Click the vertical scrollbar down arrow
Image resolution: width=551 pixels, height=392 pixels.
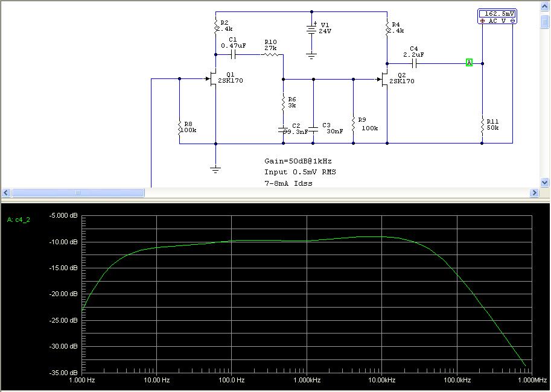(x=544, y=182)
